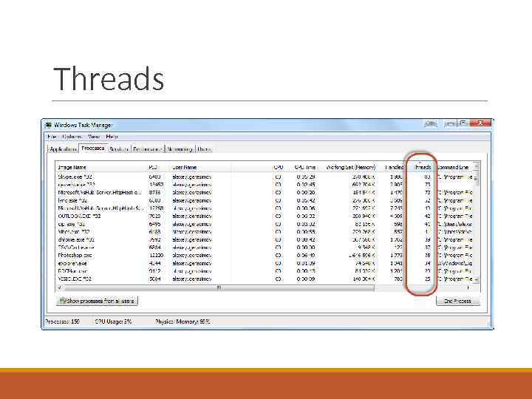Select the explorer.exe process row
Image resolution: width=532 pixels, height=399 pixels.
[265, 263]
